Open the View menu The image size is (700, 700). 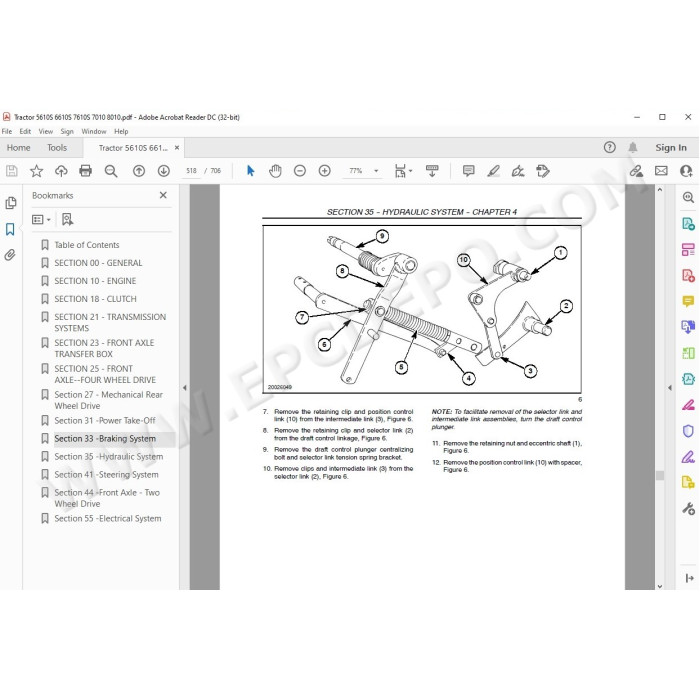pyautogui.click(x=46, y=131)
